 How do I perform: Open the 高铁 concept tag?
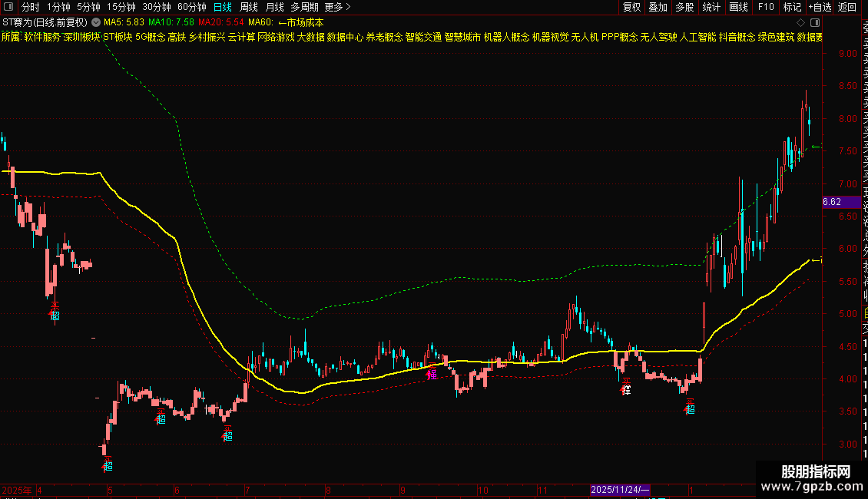177,37
